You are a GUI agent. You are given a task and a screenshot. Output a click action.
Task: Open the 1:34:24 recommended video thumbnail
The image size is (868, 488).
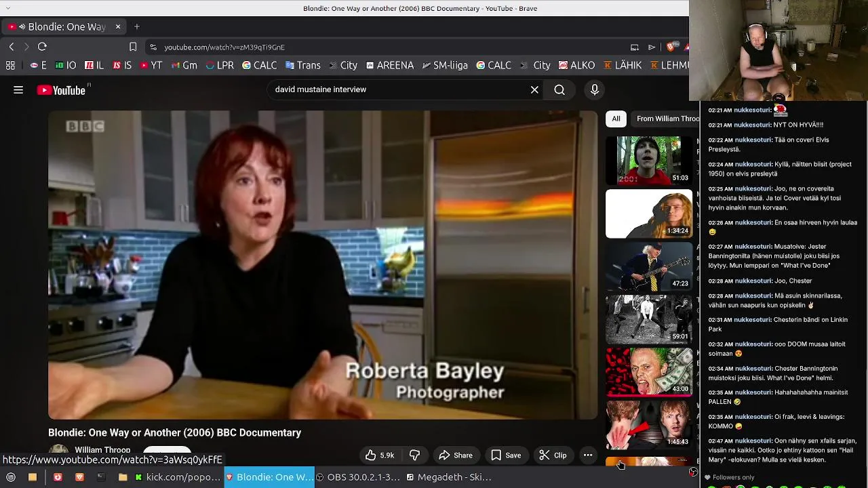coord(649,213)
